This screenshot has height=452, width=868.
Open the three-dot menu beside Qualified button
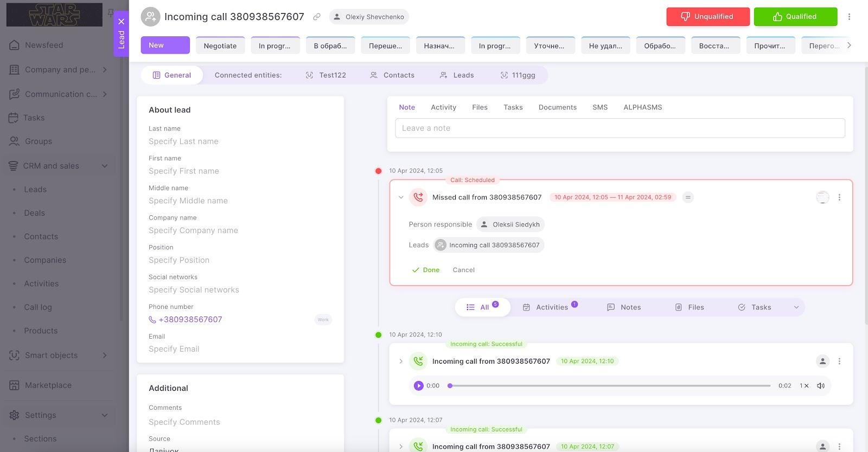pos(849,17)
